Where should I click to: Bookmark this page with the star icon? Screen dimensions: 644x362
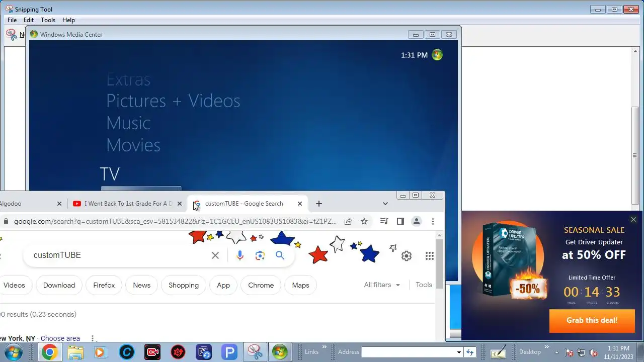tap(364, 221)
